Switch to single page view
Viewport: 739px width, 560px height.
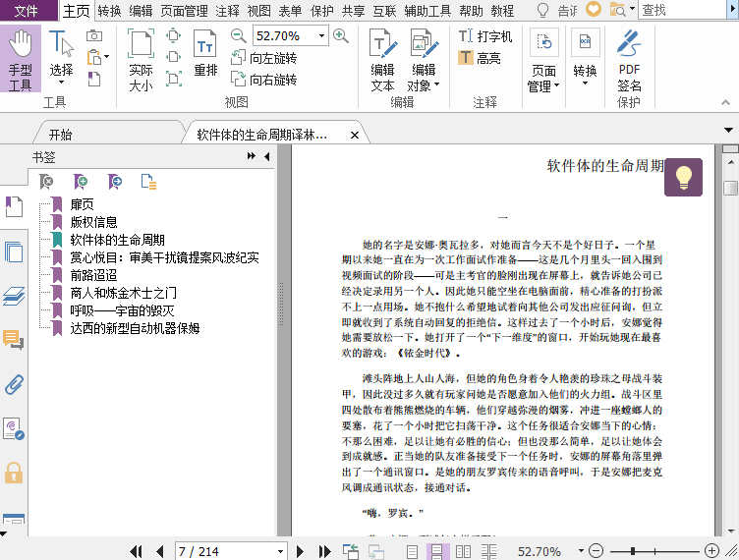412,551
